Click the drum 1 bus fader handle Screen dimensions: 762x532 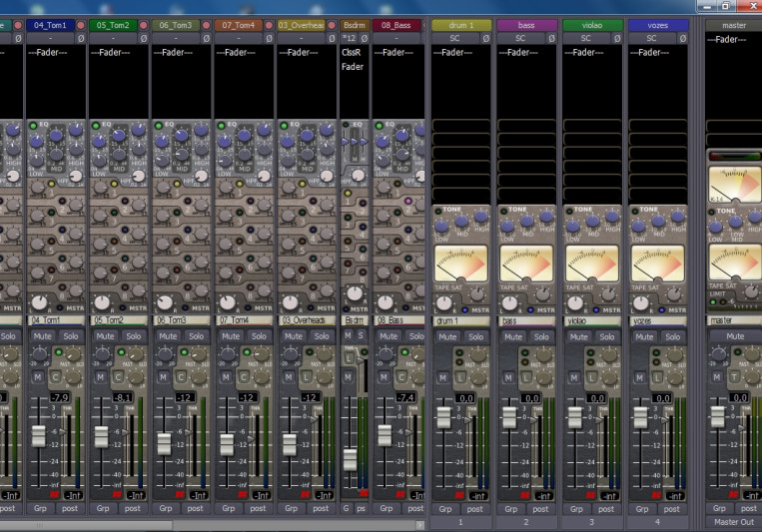point(443,417)
